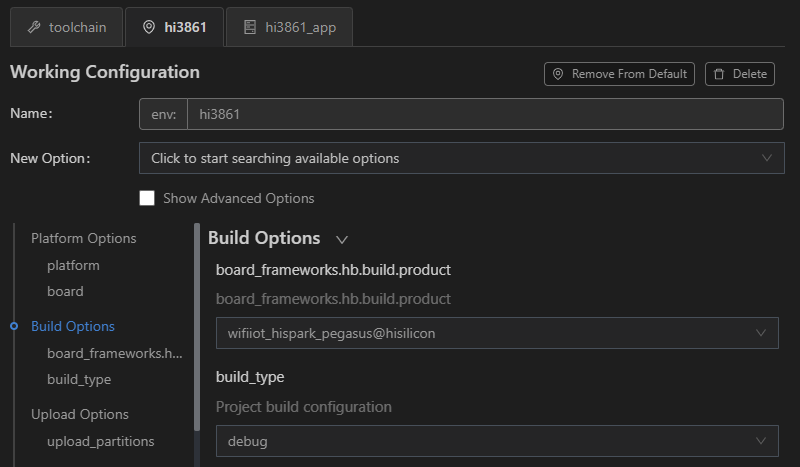Viewport: 800px width, 467px height.
Task: Open the New Option search dropdown
Action: click(x=461, y=158)
